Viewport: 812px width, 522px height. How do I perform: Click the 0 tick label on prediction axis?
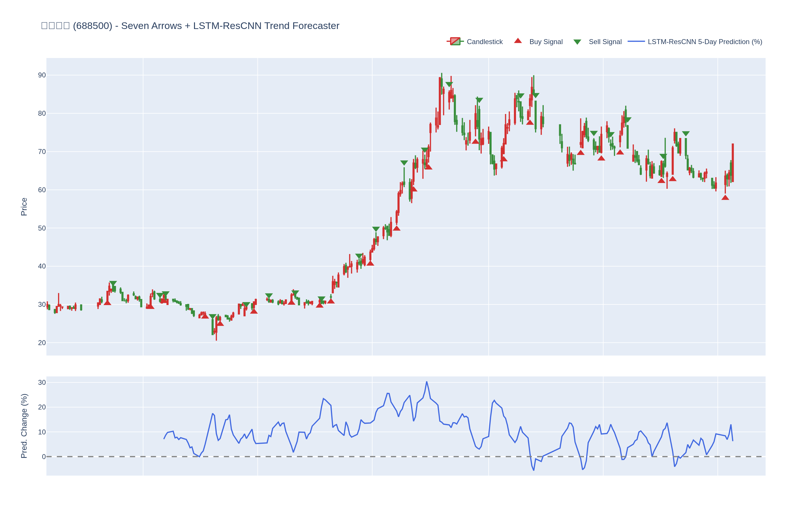(x=44, y=456)
